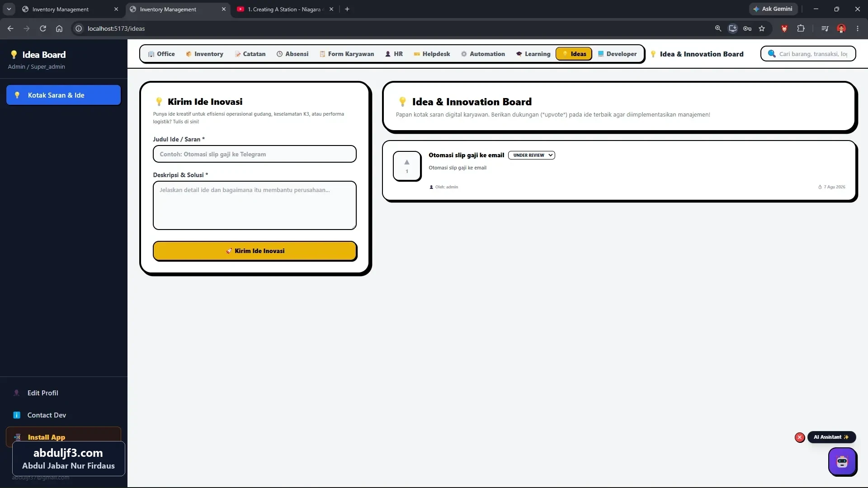Open Chrome three-dot menu
The image size is (868, 488).
(858, 28)
